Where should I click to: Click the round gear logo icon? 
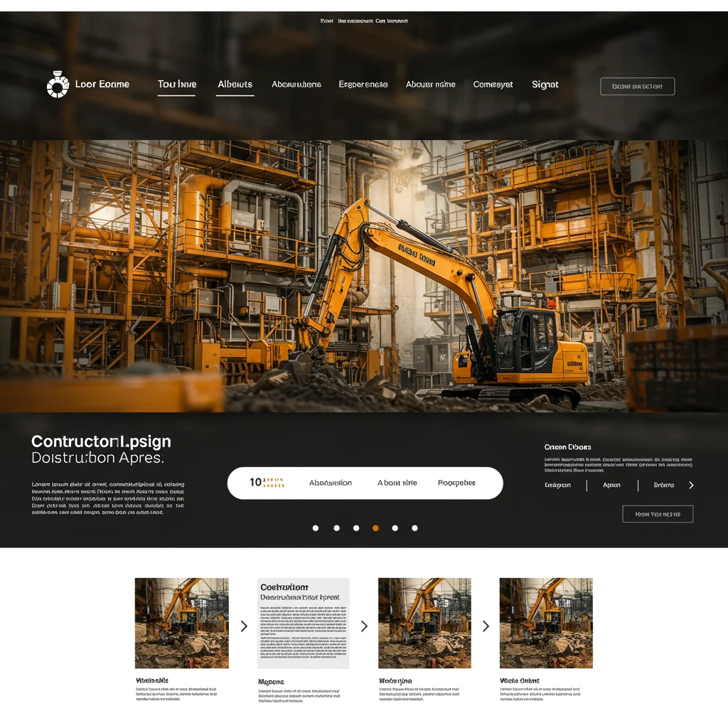pos(58,85)
